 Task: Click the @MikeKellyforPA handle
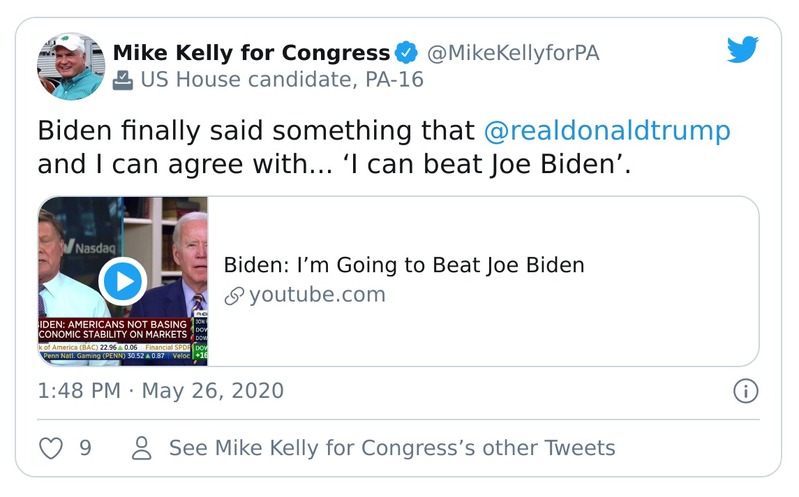[513, 52]
